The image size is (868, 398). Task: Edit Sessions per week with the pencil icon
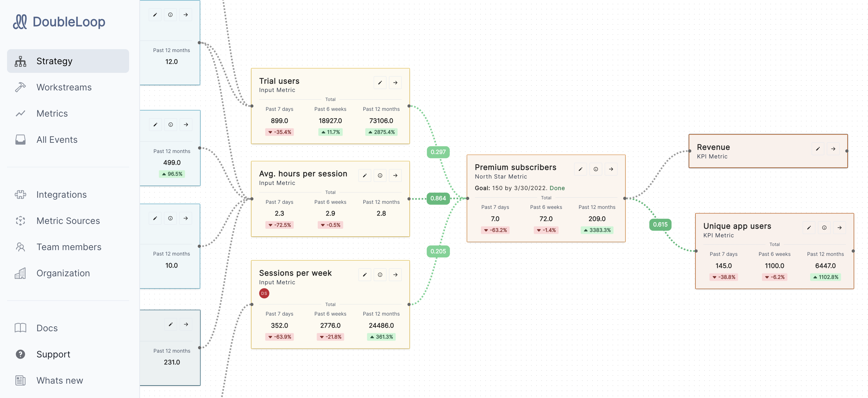point(365,274)
